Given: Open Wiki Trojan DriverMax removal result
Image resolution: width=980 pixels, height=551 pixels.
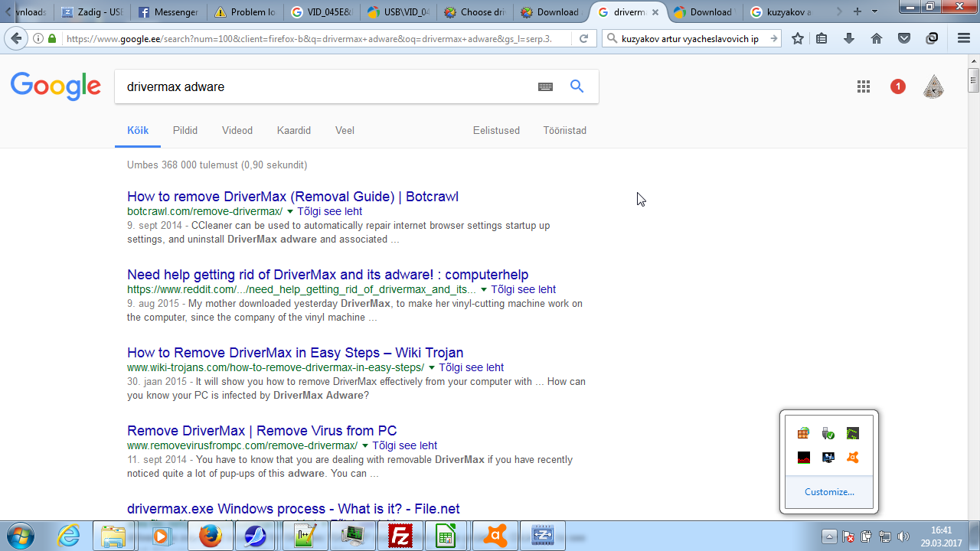Looking at the screenshot, I should (x=295, y=353).
